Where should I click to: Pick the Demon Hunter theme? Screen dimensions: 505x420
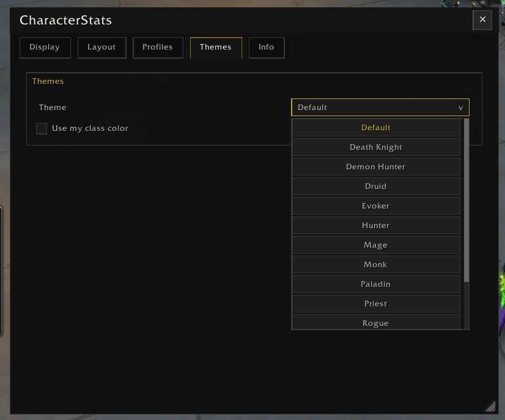click(x=376, y=167)
